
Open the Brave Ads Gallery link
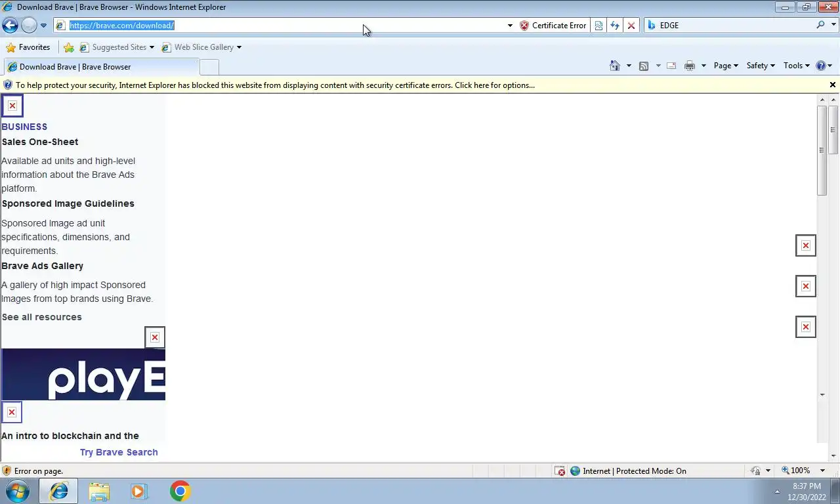42,266
